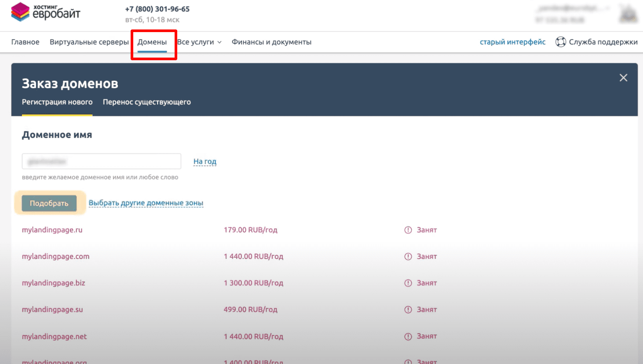The height and width of the screenshot is (364, 643).
Task: Open Служба поддержки link
Action: (603, 42)
